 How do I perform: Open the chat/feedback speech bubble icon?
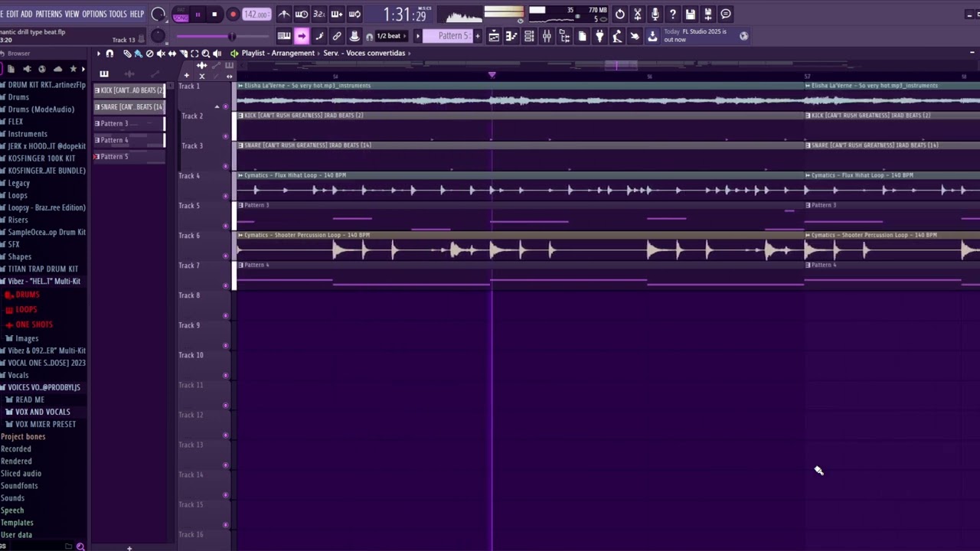[x=726, y=14]
